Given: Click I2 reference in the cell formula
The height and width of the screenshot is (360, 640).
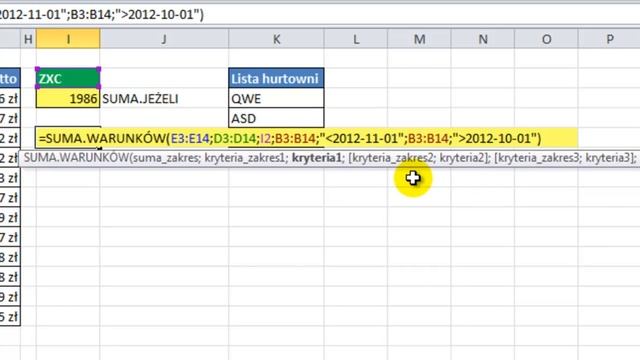Looking at the screenshot, I should tap(265, 138).
